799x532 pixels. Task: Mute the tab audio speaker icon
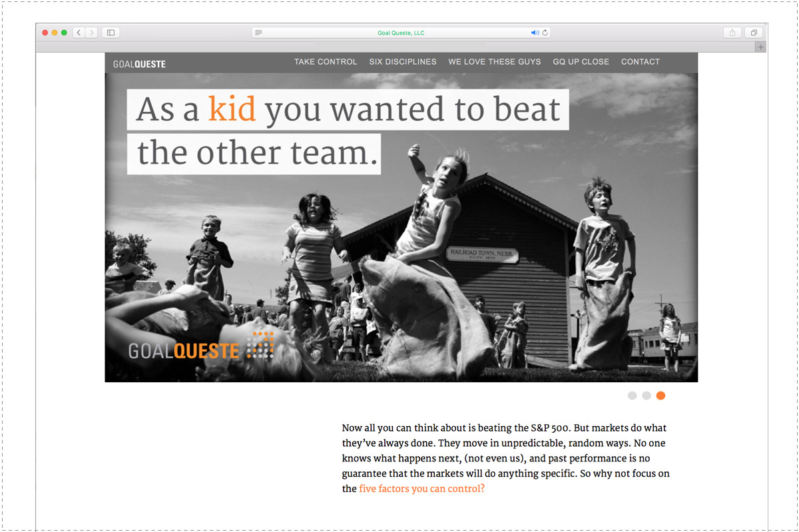tap(534, 33)
